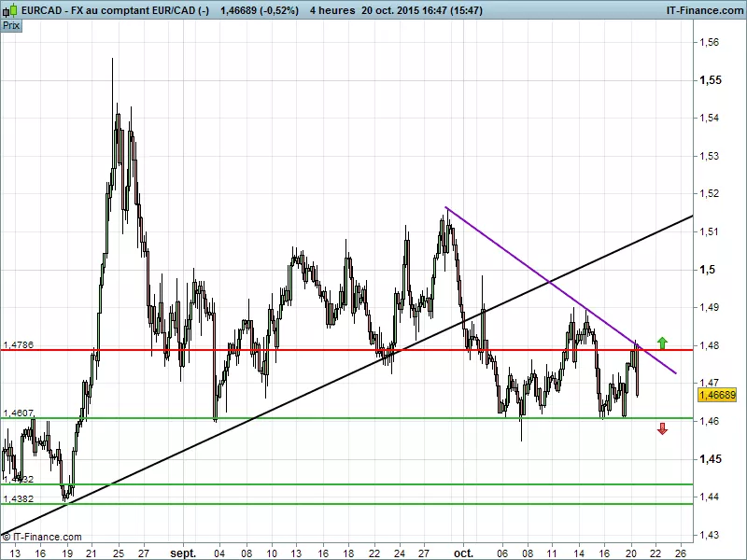Click the 26 date axis label

(681, 553)
